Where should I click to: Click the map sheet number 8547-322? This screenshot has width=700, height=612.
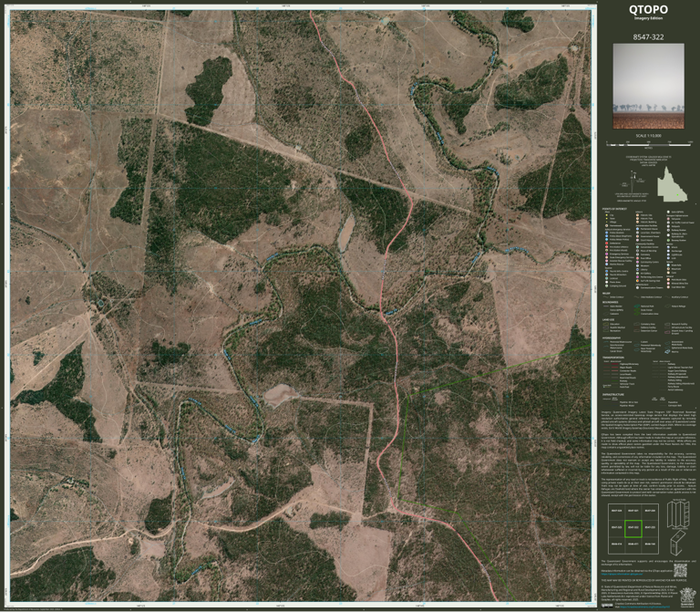click(x=648, y=37)
